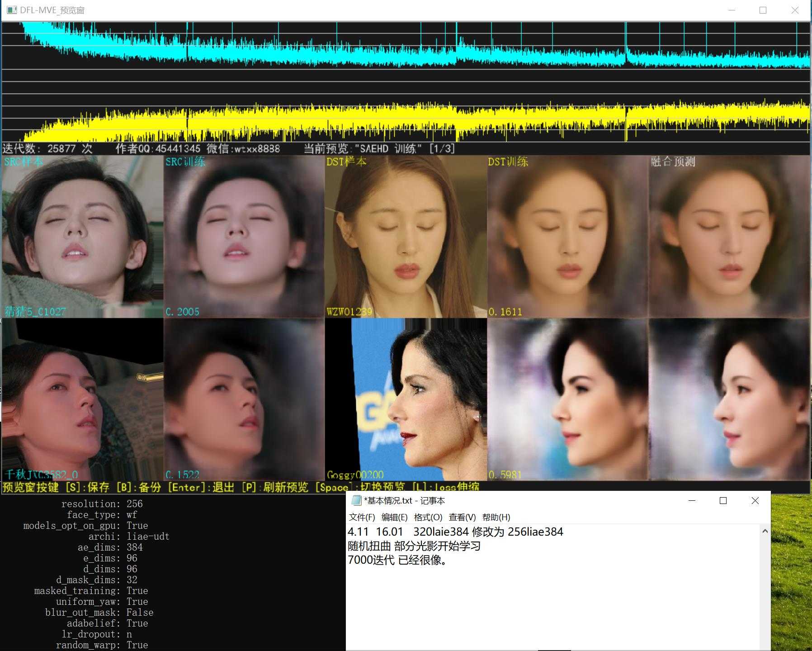The height and width of the screenshot is (651, 812).
Task: Open the 格式(O) menu
Action: 428,517
